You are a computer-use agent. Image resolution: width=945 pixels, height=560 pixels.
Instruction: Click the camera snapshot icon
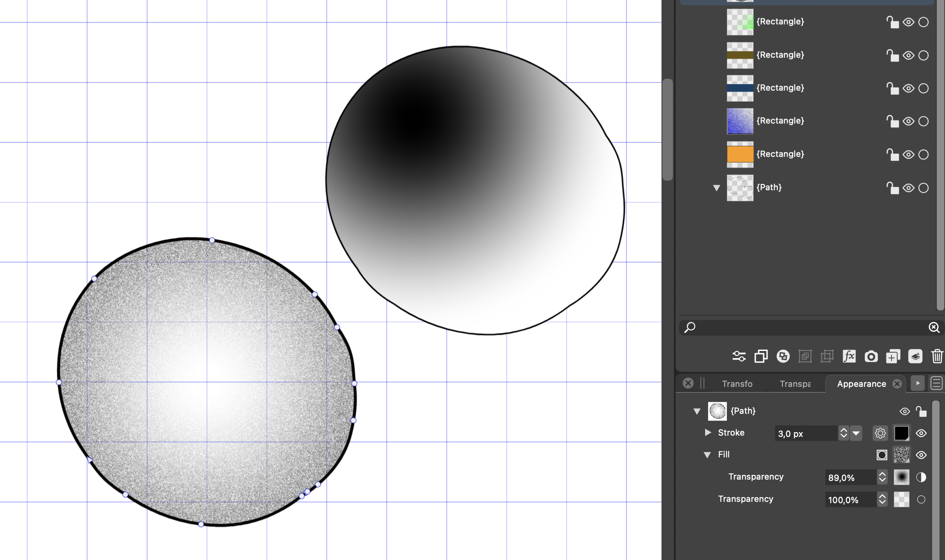click(x=871, y=356)
